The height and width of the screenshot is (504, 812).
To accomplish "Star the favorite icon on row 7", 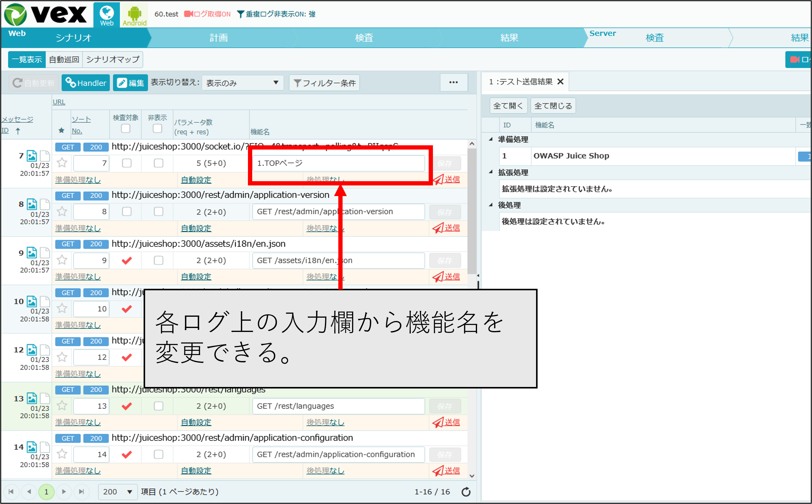I will click(62, 163).
